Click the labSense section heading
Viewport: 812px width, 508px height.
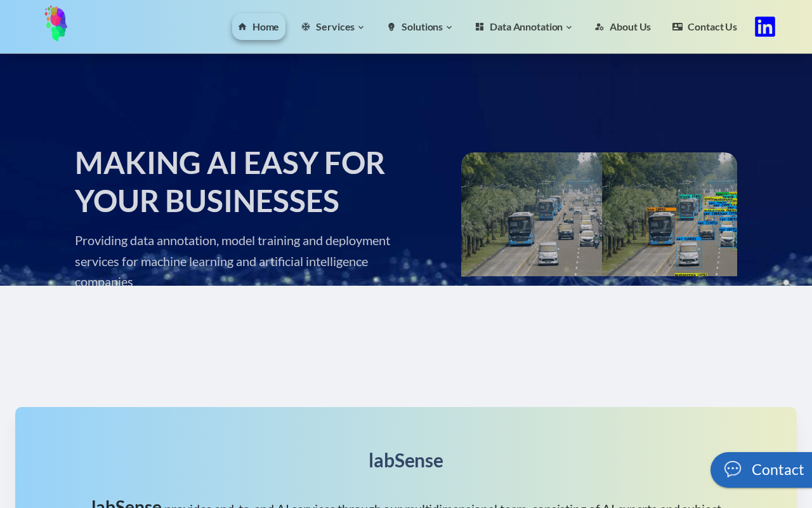pos(406,460)
